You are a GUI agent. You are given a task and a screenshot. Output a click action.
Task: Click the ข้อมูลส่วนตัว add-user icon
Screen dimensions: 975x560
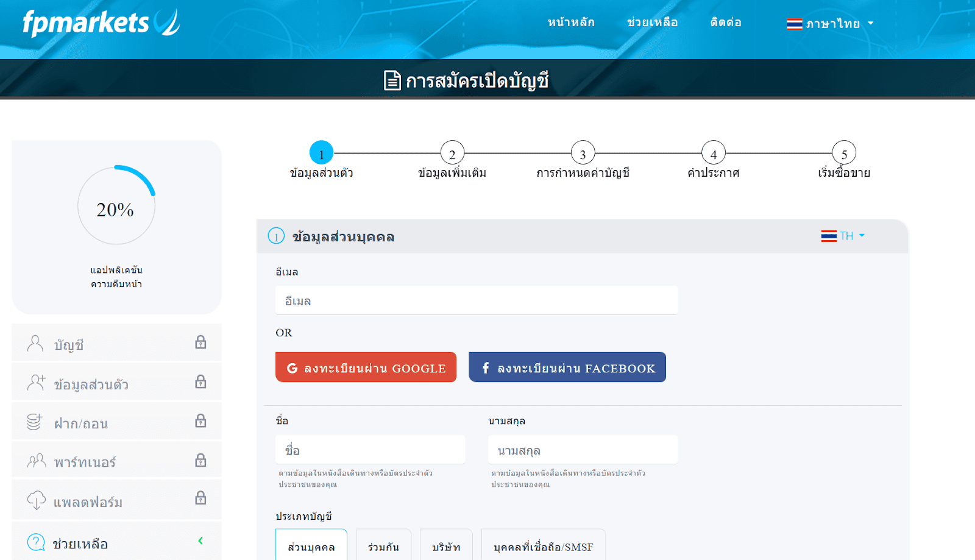36,383
